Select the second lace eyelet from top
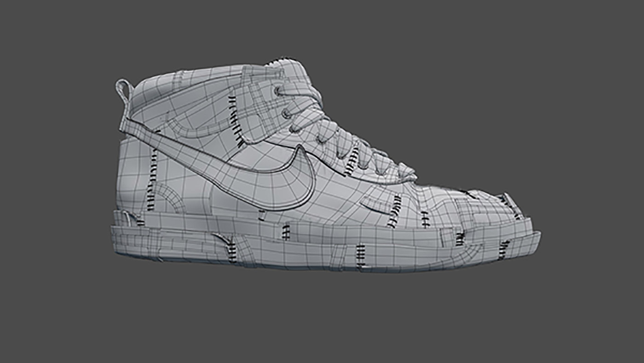The height and width of the screenshot is (363, 644). click(286, 113)
